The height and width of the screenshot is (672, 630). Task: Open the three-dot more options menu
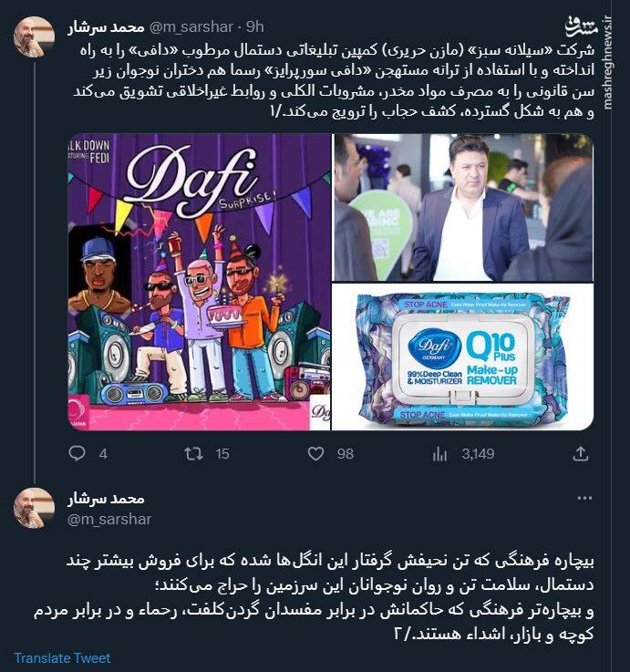click(x=584, y=498)
